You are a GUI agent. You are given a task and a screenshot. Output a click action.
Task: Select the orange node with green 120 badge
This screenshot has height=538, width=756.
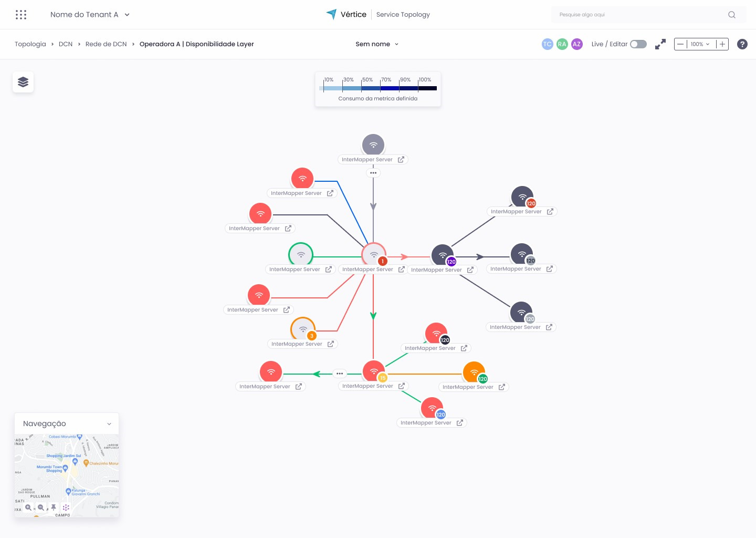coord(474,373)
